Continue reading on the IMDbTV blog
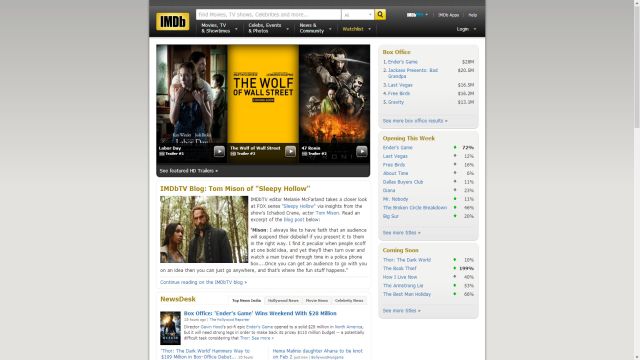The height and width of the screenshot is (360, 640). coord(203,282)
